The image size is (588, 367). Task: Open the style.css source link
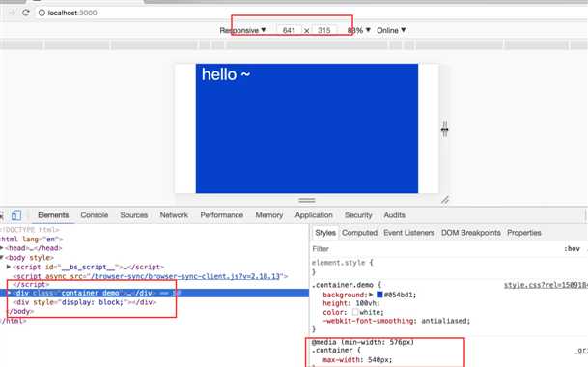click(x=546, y=285)
